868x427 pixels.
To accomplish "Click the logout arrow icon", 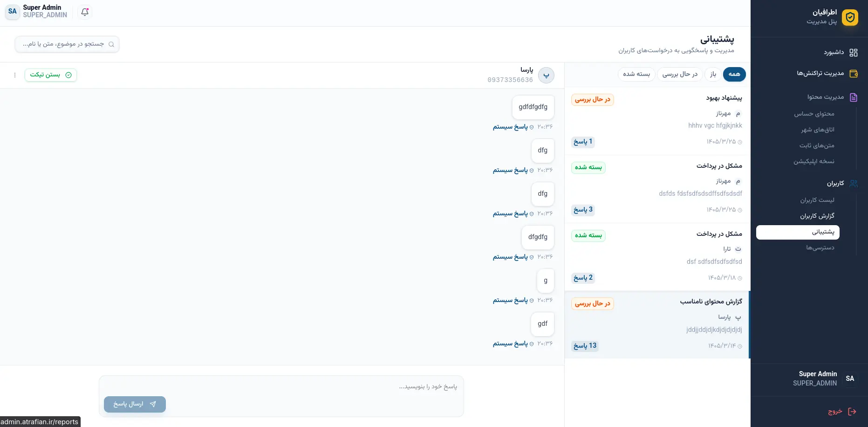I will coord(852,412).
